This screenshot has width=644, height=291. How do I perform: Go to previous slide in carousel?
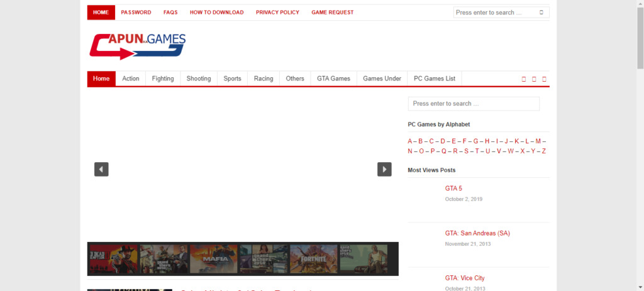click(101, 169)
